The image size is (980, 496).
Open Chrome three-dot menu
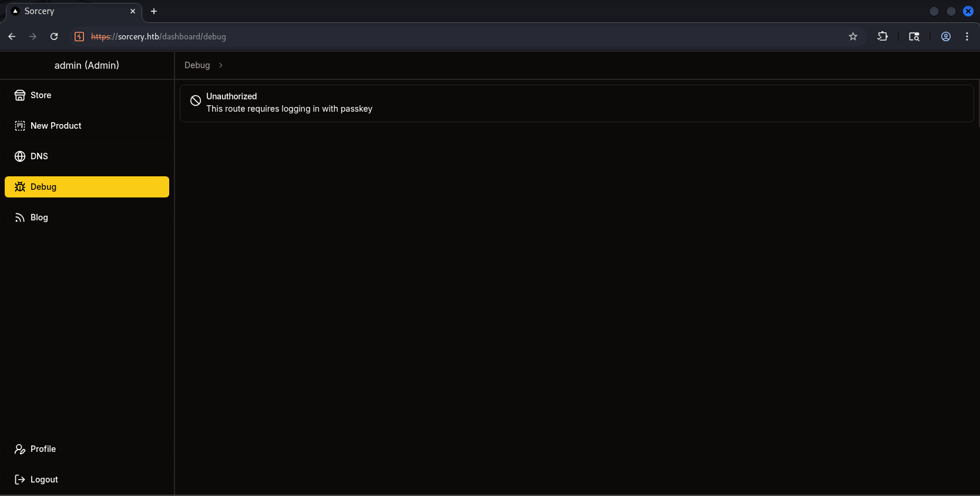tap(967, 36)
